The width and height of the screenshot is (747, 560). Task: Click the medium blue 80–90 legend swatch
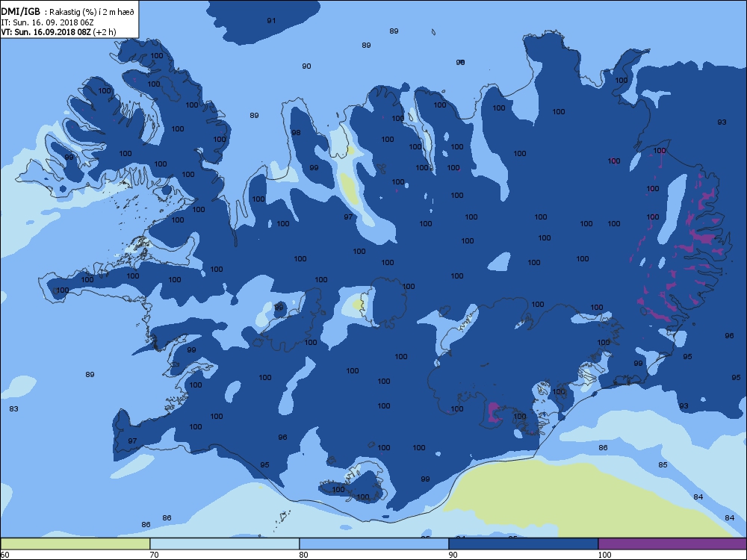coord(374,544)
